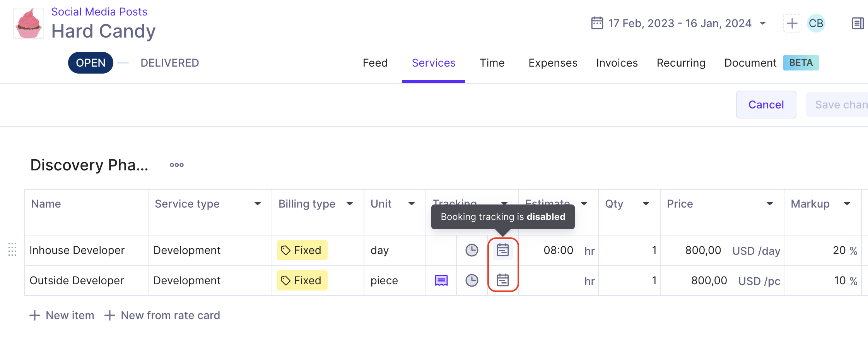Screen dimensions: 868x347
Task: Switch to the Invoices tab
Action: click(x=617, y=63)
